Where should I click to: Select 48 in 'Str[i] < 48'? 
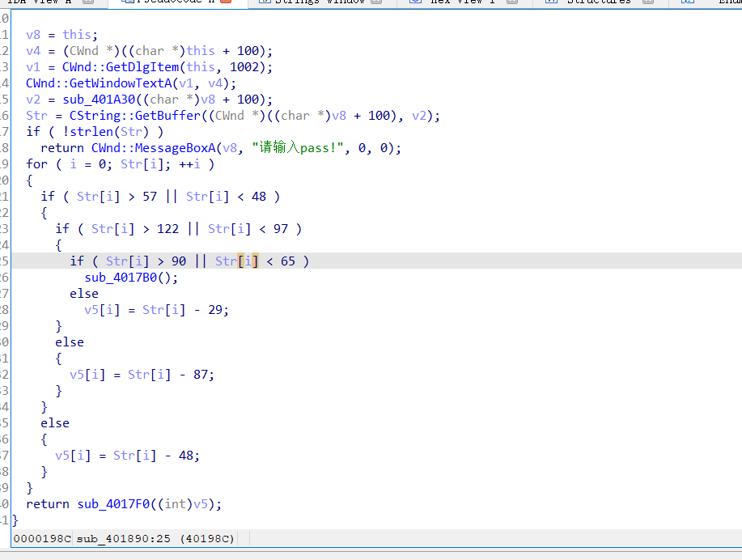(259, 197)
